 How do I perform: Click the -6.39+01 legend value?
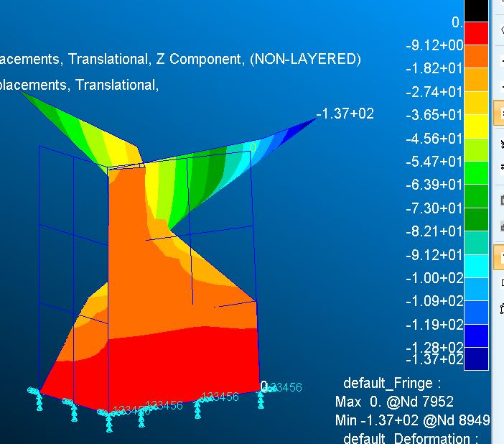(x=434, y=185)
